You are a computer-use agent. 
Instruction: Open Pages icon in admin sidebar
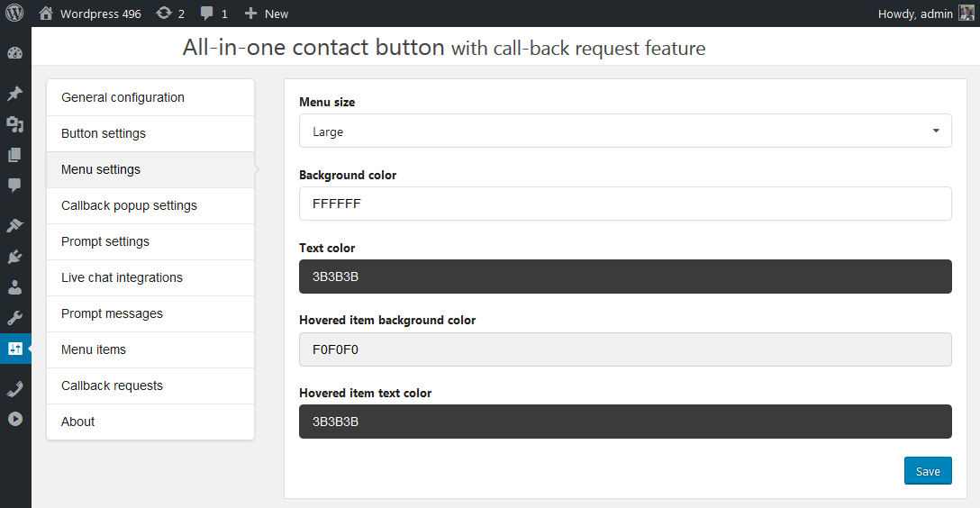tap(14, 155)
